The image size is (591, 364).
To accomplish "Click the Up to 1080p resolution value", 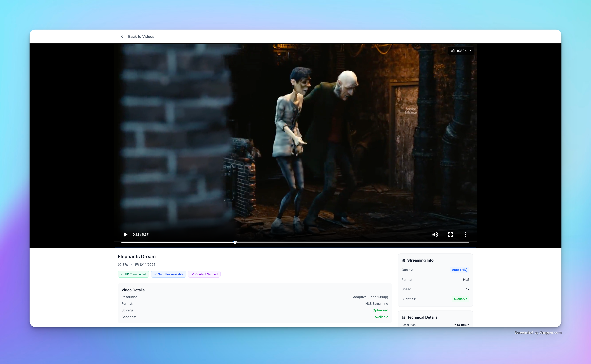I will pyautogui.click(x=461, y=325).
